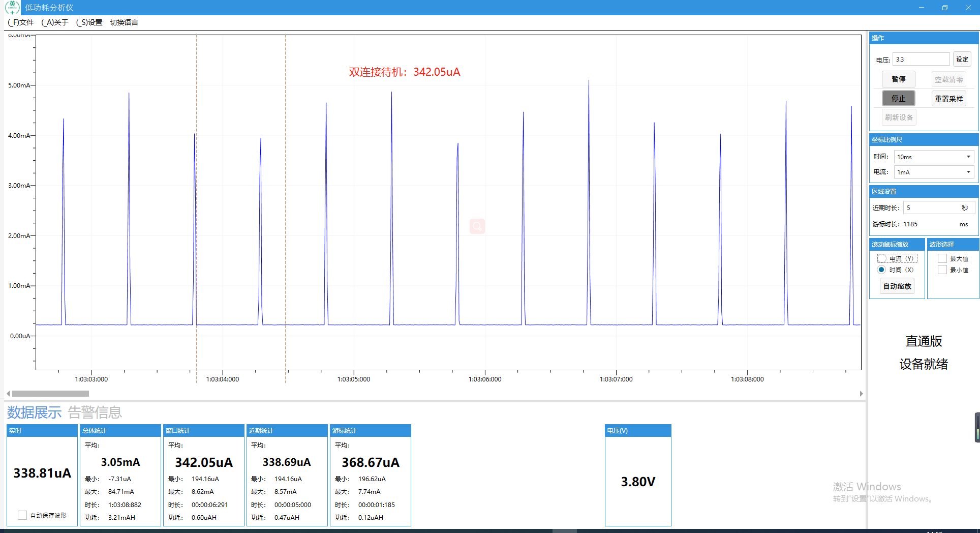Click the 近期时长 input field showing 5
980x533 pixels.
click(939, 208)
